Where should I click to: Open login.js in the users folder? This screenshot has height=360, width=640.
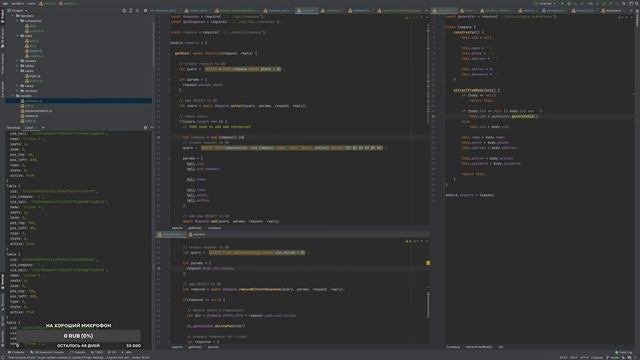pos(33,76)
